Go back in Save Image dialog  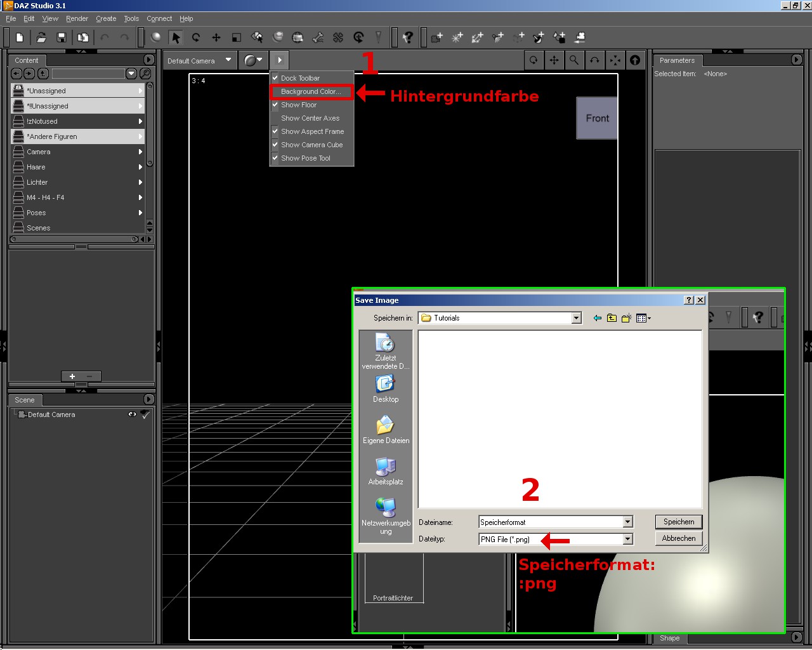pos(597,318)
